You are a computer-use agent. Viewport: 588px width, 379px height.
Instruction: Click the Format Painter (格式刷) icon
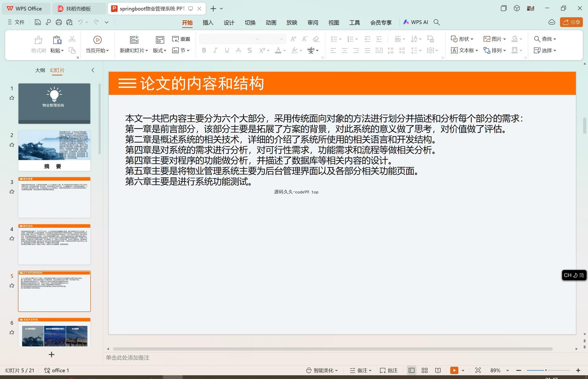tap(38, 40)
